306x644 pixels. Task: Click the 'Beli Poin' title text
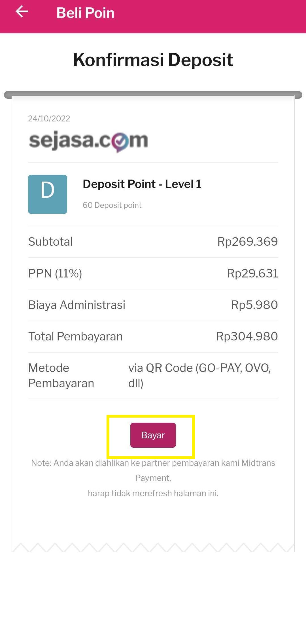click(x=85, y=12)
